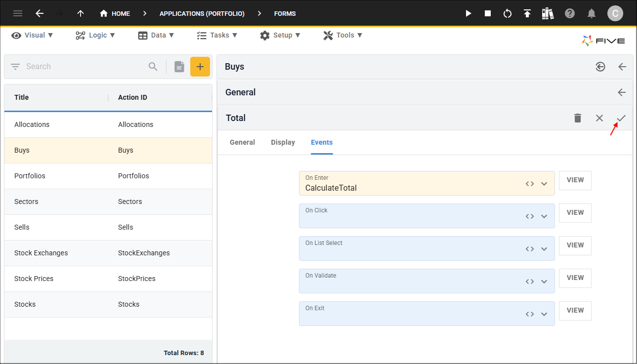Open the Tools menu
The height and width of the screenshot is (364, 637).
(x=343, y=35)
